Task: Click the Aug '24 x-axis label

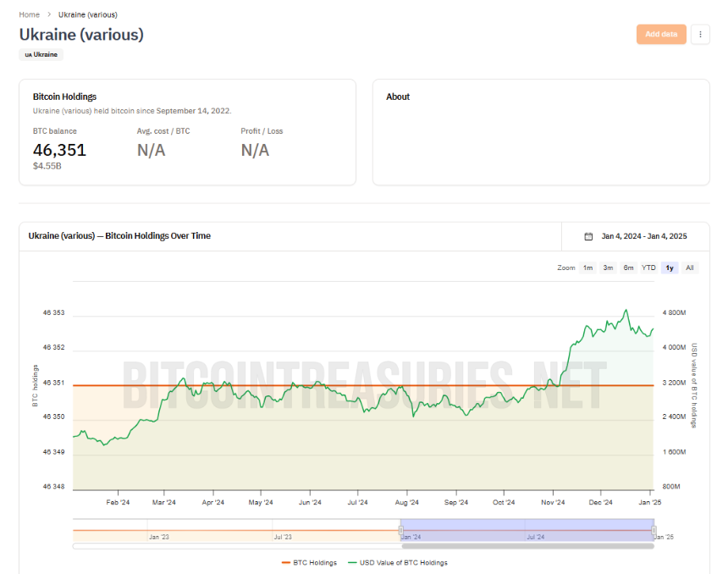Action: pyautogui.click(x=406, y=503)
